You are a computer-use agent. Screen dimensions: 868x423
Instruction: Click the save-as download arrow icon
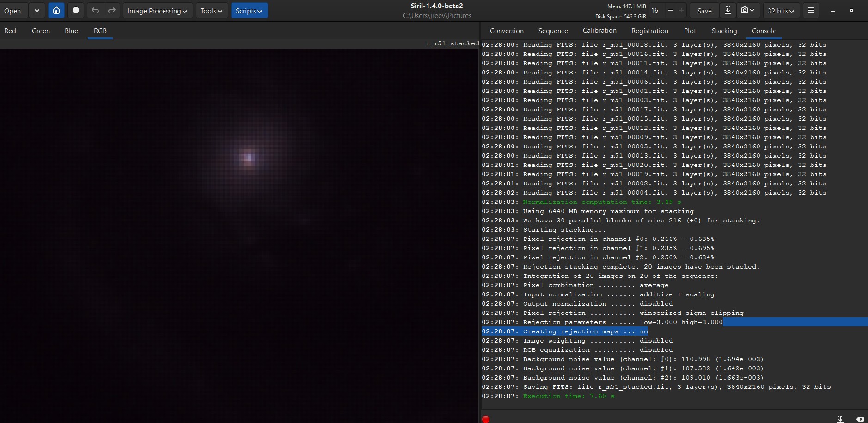[727, 11]
